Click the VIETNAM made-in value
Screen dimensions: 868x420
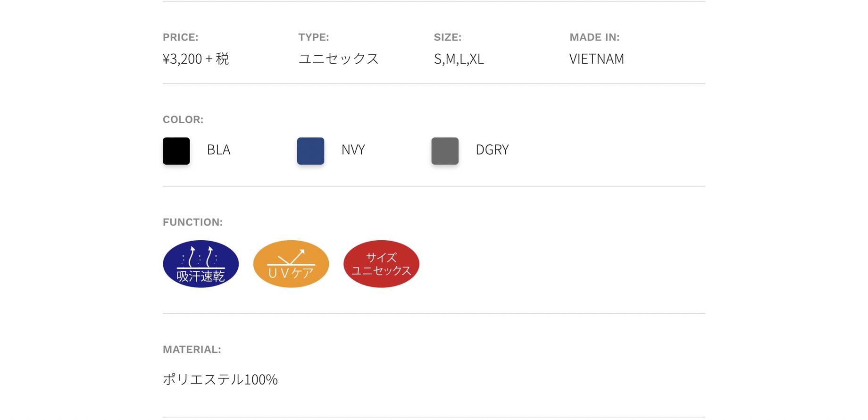tap(597, 59)
